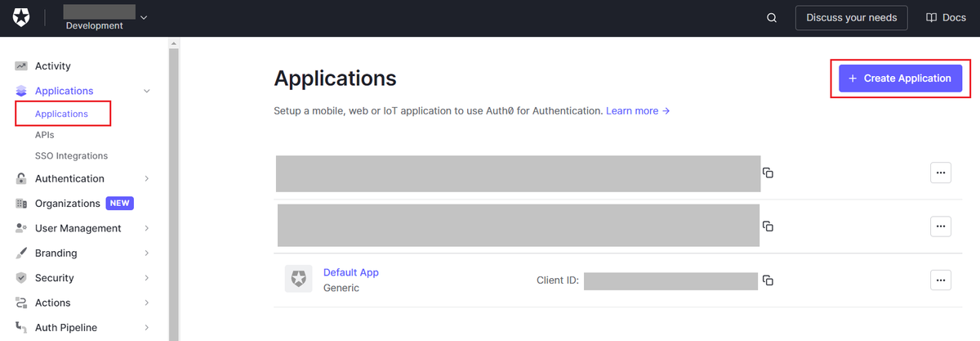Click the sidebar vertical scrollbar
This screenshot has width=980, height=341.
coord(174,194)
